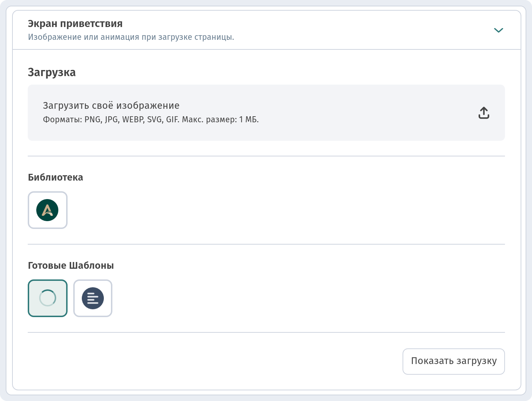This screenshot has height=401, width=532.
Task: Click Показать загрузку button
Action: 454,362
